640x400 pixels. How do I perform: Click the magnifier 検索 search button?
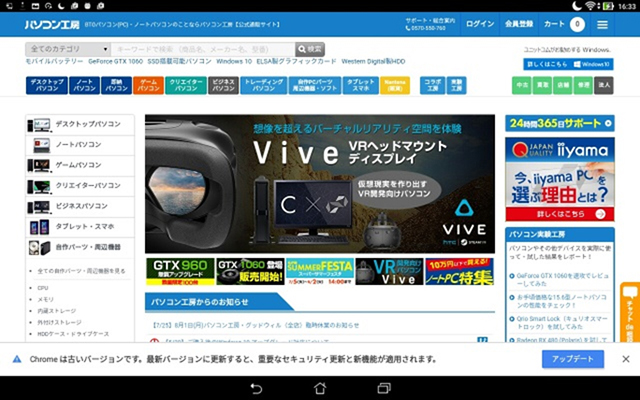point(310,49)
